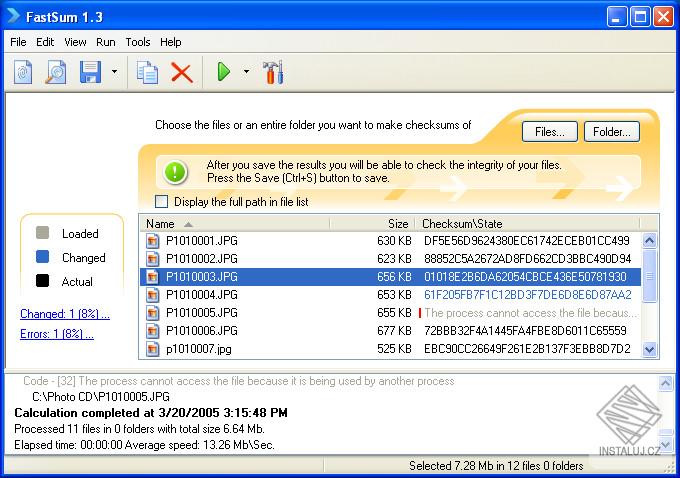Screen dimensions: 680x478
Task: Open the tools hammer options icon
Action: tap(273, 72)
